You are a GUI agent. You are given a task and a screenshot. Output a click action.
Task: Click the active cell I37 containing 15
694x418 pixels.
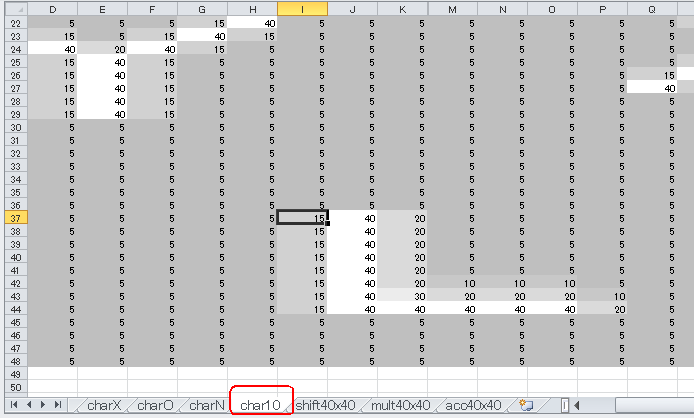coord(302,218)
